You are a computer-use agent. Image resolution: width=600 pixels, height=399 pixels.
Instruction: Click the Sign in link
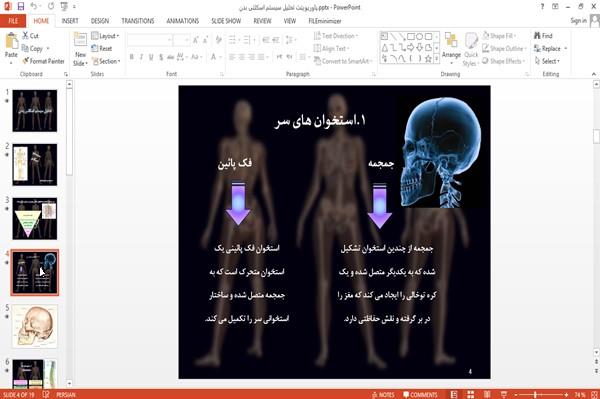pyautogui.click(x=578, y=21)
